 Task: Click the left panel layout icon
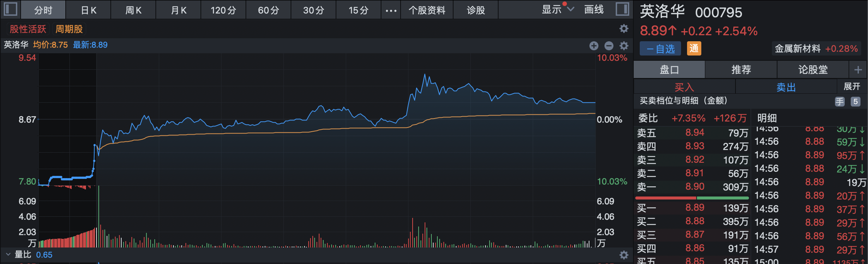pos(11,9)
